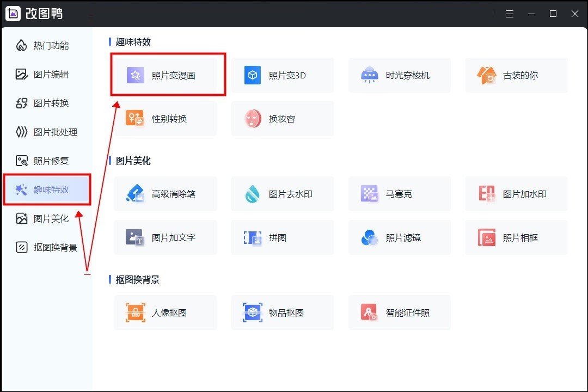
Task: Open the 照片变3D cube icon
Action: (253, 75)
